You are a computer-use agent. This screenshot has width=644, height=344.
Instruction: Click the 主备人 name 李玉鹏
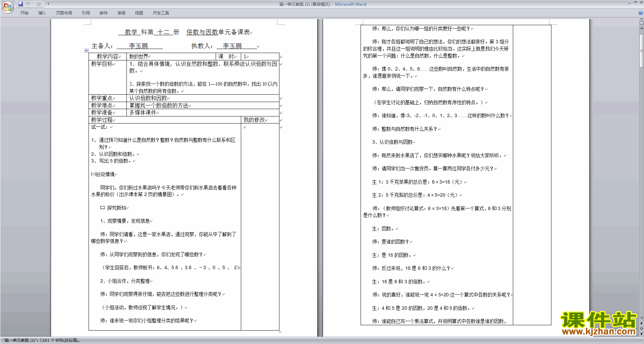click(139, 46)
